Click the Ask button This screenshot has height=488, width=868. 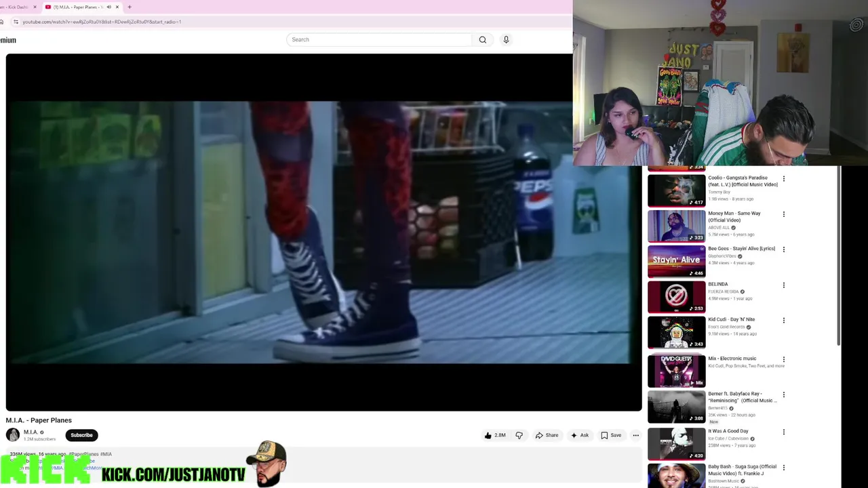point(580,435)
